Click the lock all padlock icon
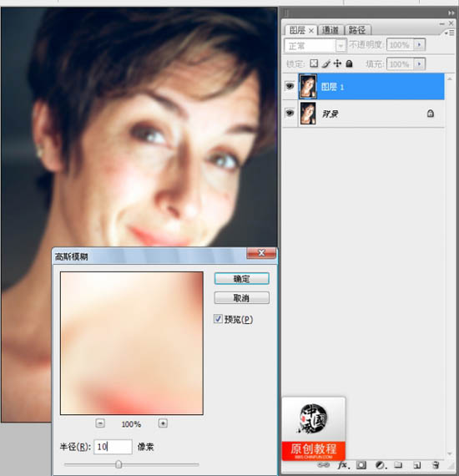The height and width of the screenshot is (476, 459). point(349,63)
